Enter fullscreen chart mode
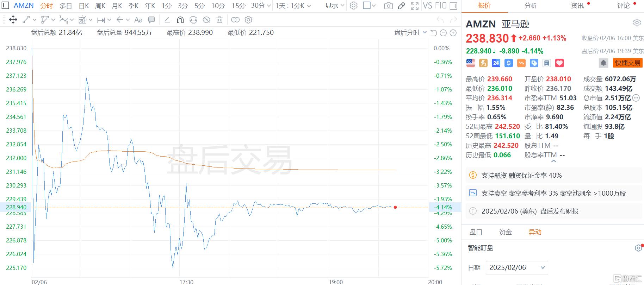The image size is (644, 285). tap(415, 6)
